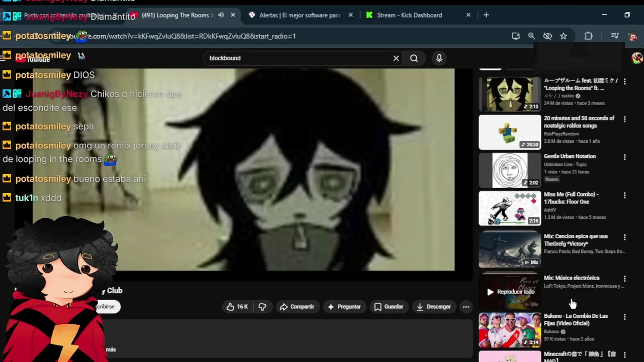This screenshot has height=362, width=644.
Task: Open Miss Me (Full Combo) title link
Action: [571, 198]
